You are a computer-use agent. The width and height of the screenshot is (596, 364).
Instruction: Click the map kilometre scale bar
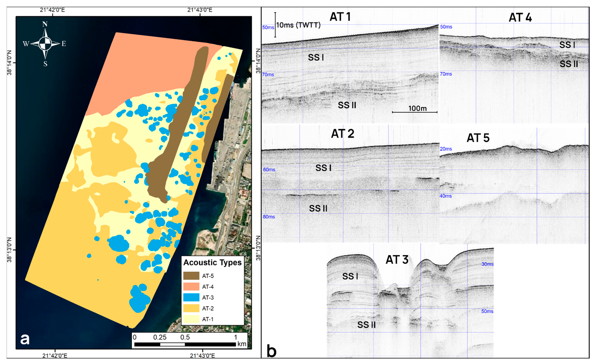tap(185, 344)
